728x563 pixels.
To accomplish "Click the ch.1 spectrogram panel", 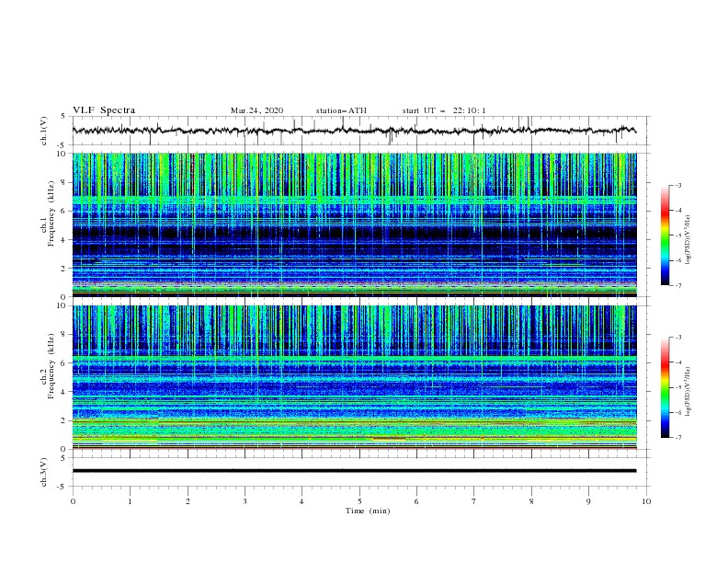I will (x=354, y=224).
